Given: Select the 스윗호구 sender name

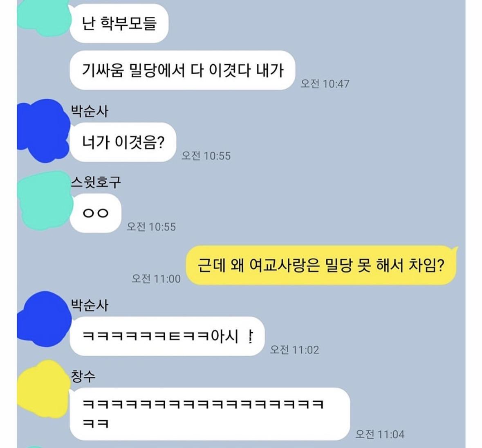Looking at the screenshot, I should click(96, 182).
